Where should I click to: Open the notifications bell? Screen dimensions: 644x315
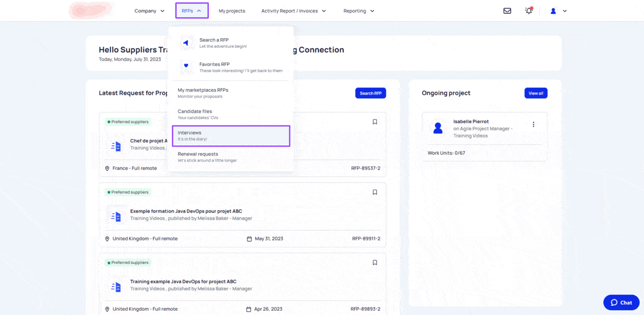tap(529, 11)
